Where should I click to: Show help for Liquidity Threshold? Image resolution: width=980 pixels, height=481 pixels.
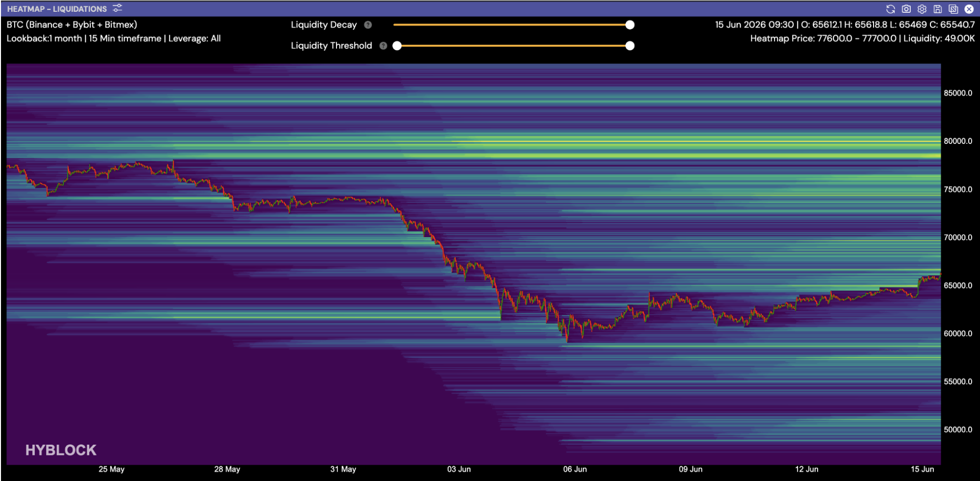(x=384, y=46)
